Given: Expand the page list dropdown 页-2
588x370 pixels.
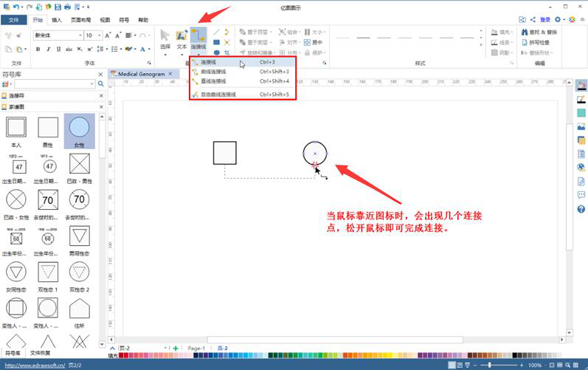Looking at the screenshot, I should pyautogui.click(x=165, y=349).
